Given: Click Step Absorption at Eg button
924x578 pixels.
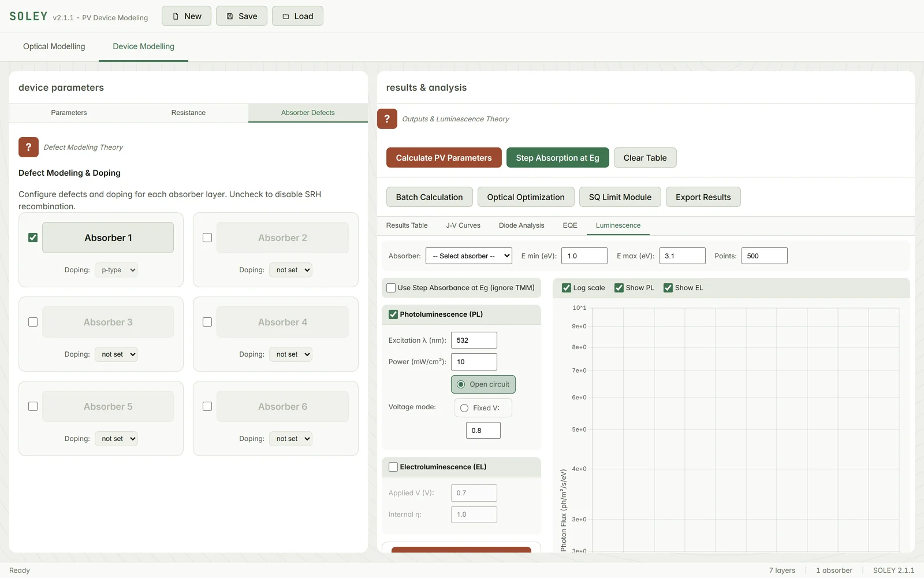Looking at the screenshot, I should coord(557,158).
